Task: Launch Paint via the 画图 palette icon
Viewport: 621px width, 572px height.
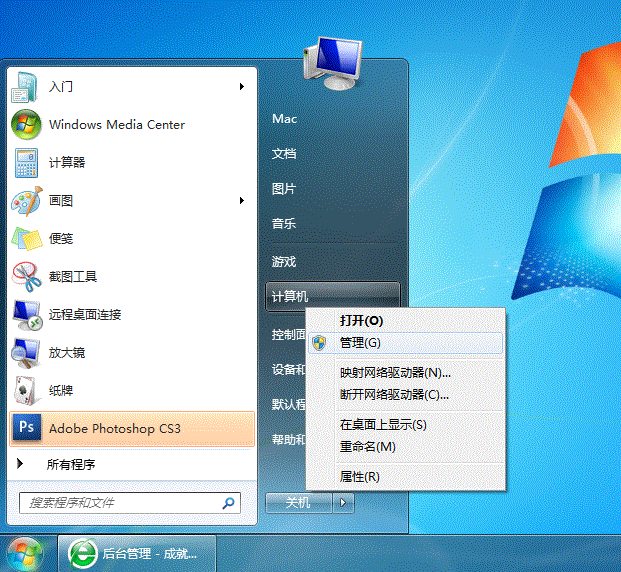Action: pos(26,201)
